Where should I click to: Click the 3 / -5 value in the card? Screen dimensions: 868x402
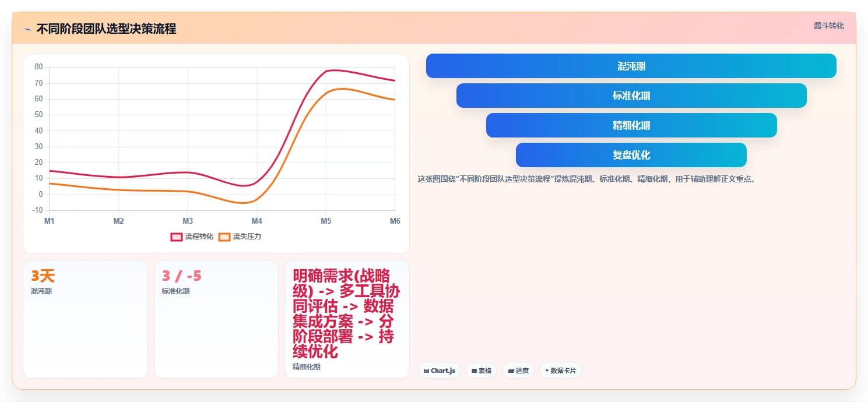(181, 276)
